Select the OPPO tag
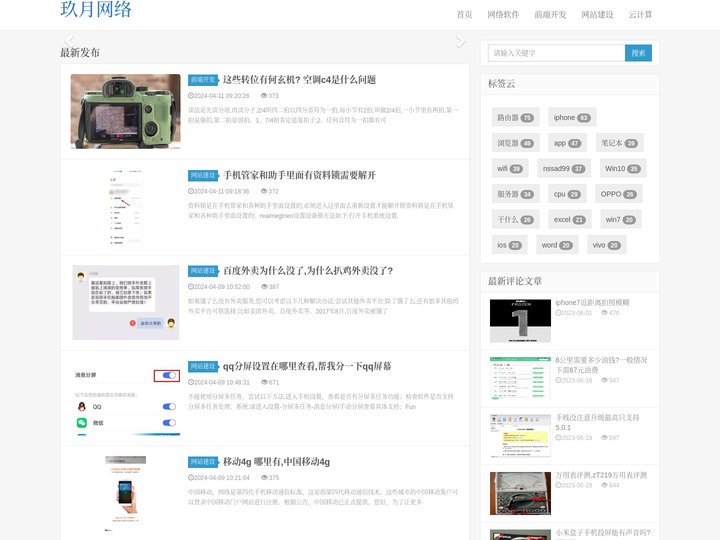720x540 pixels. click(618, 194)
